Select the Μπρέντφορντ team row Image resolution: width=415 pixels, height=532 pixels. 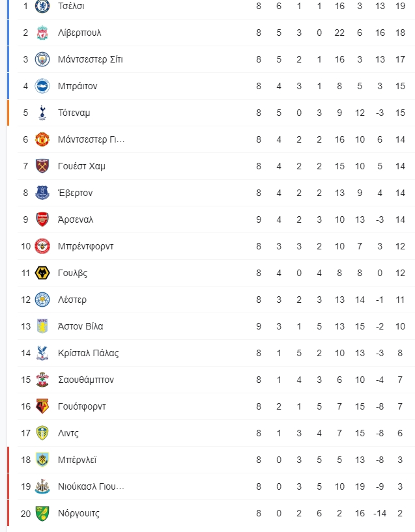(216, 246)
